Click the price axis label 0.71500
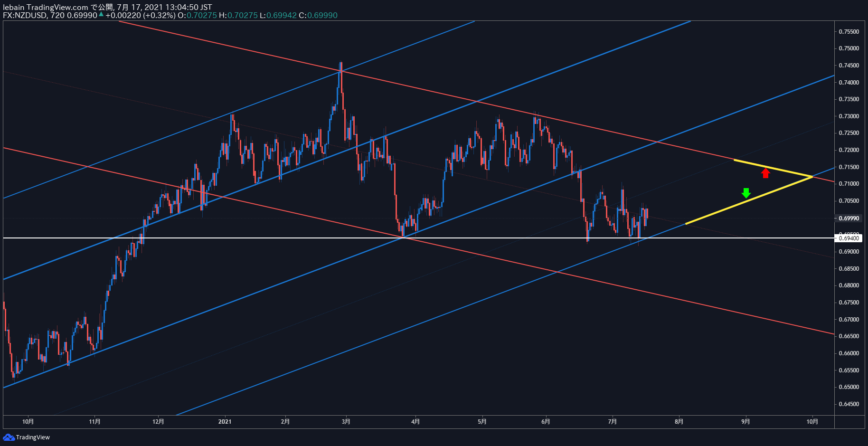 tap(849, 167)
